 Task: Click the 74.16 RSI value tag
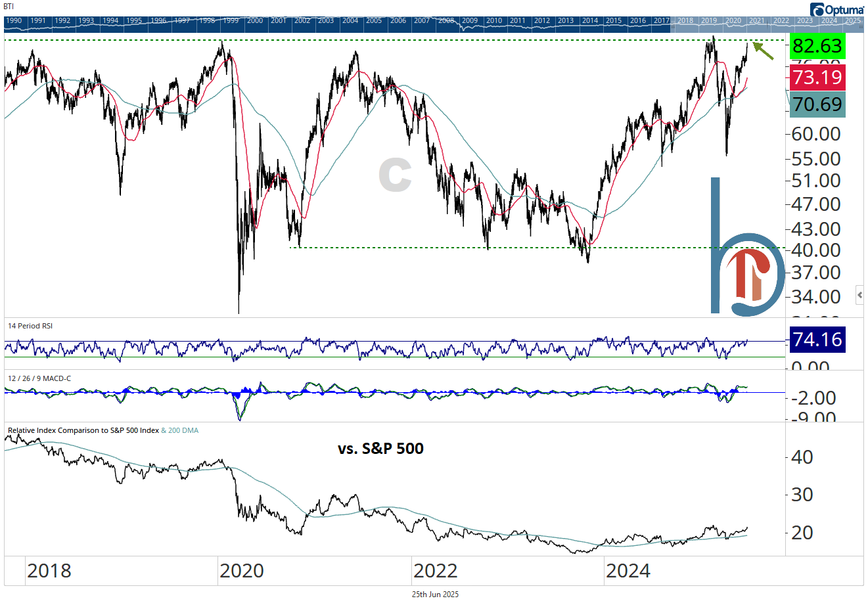(x=817, y=340)
